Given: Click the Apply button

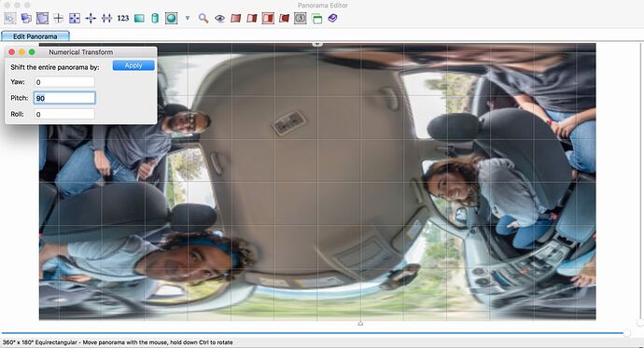Looking at the screenshot, I should pos(133,65).
